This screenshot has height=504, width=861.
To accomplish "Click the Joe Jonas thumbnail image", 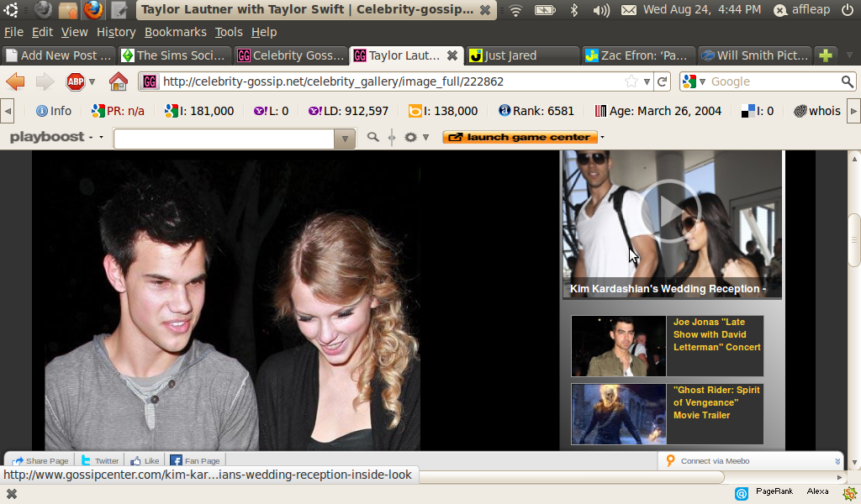I will 619,346.
